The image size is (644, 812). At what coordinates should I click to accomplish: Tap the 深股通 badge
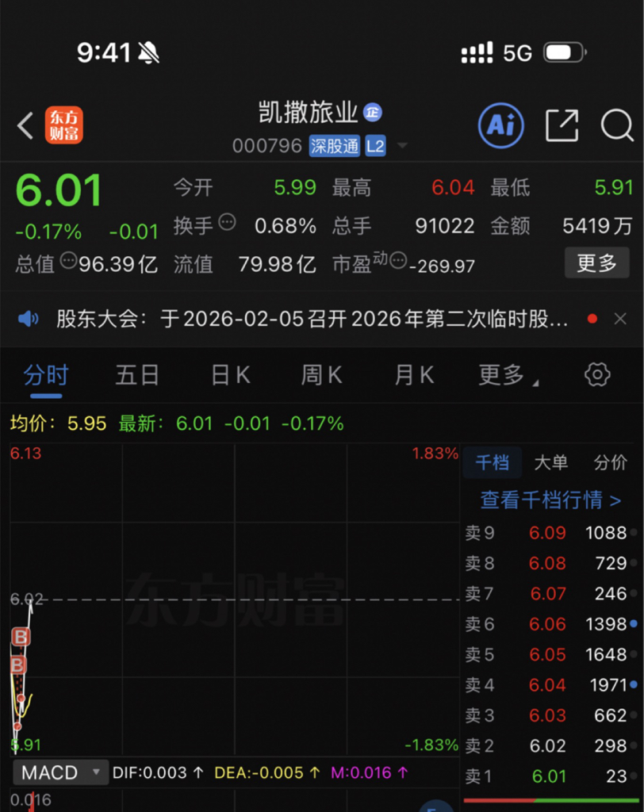tap(334, 146)
